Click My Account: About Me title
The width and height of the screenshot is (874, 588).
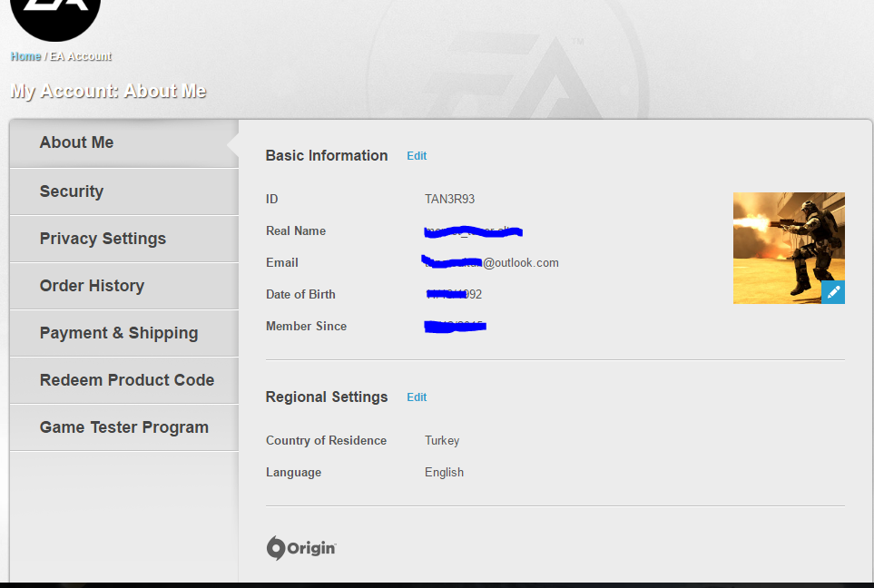coord(108,91)
